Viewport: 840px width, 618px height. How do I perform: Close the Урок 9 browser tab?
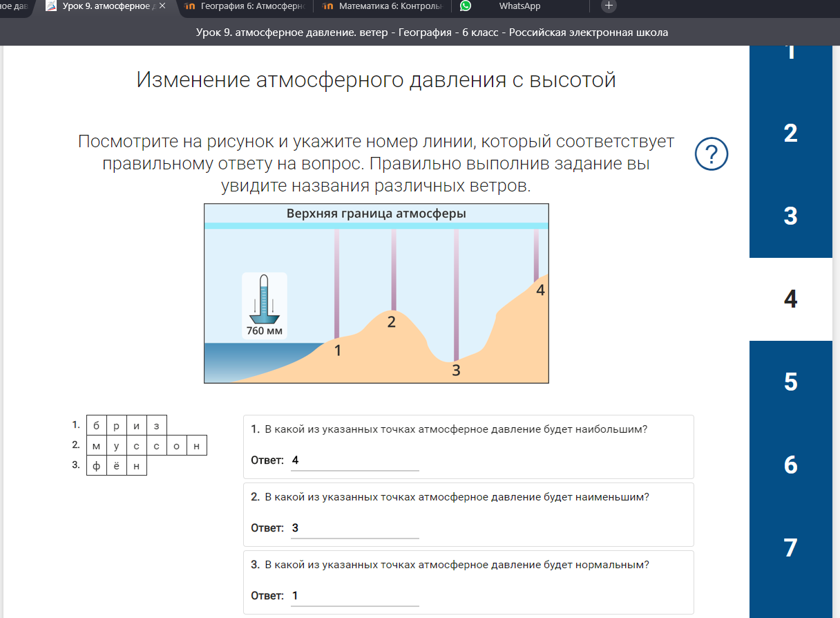[x=161, y=6]
